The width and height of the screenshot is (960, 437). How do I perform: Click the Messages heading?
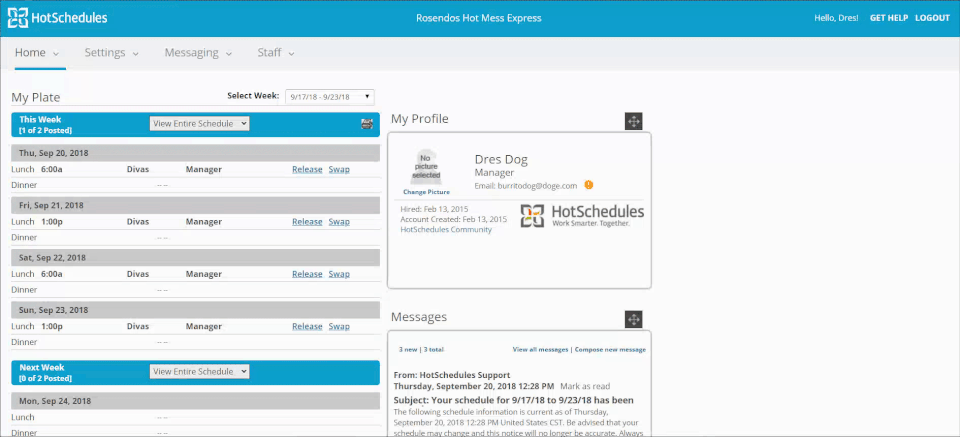(419, 317)
